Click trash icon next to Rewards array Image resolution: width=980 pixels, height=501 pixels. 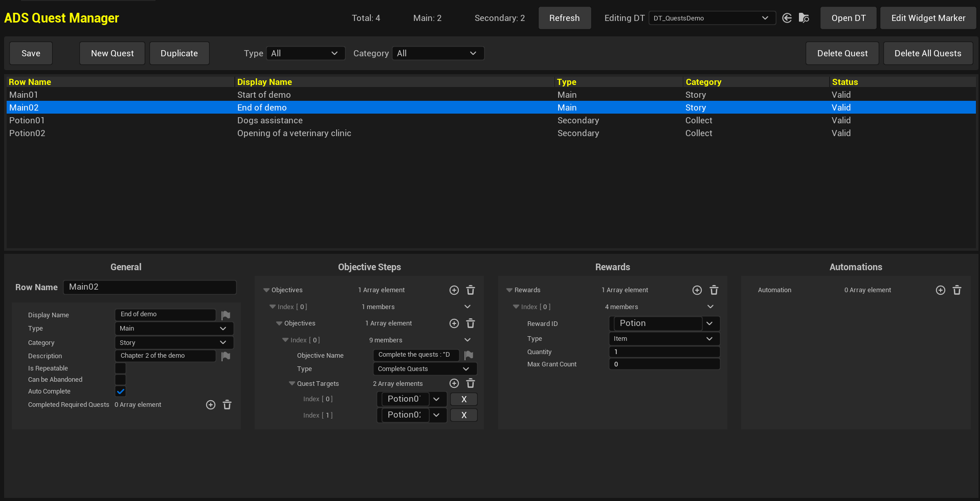pos(714,290)
